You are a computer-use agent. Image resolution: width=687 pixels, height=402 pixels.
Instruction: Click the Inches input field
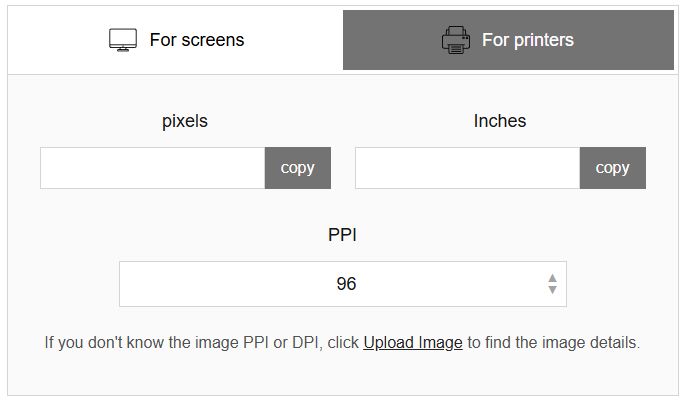[x=467, y=168]
